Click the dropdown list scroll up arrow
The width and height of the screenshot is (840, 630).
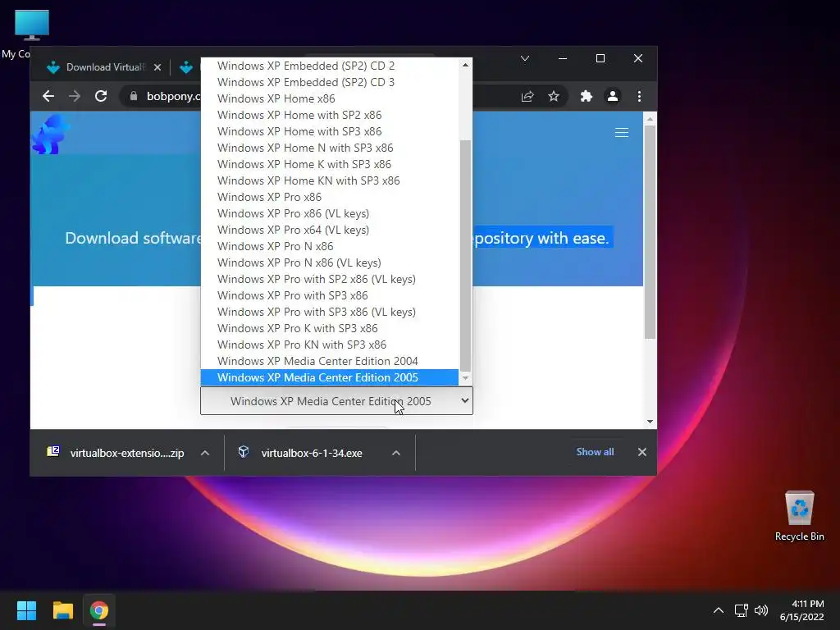coord(466,65)
